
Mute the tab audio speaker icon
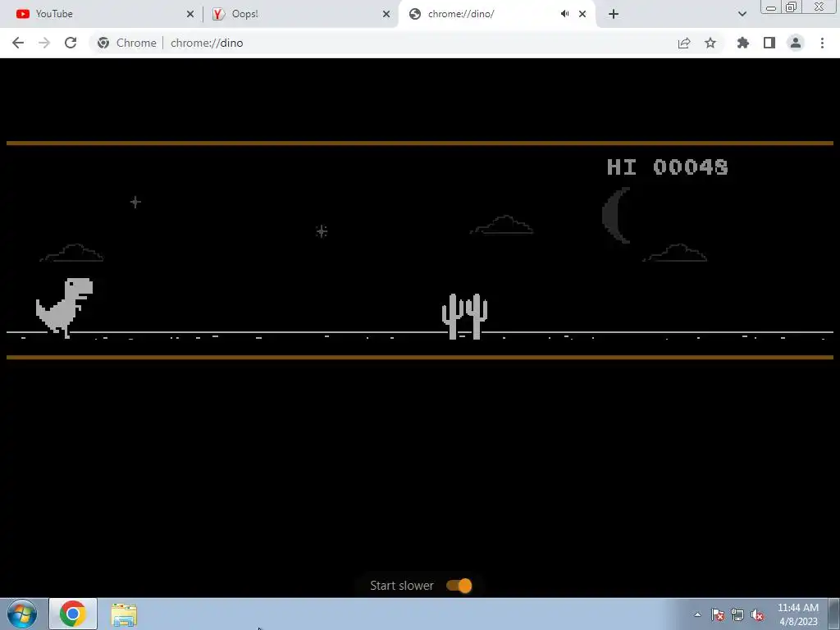[x=564, y=14]
